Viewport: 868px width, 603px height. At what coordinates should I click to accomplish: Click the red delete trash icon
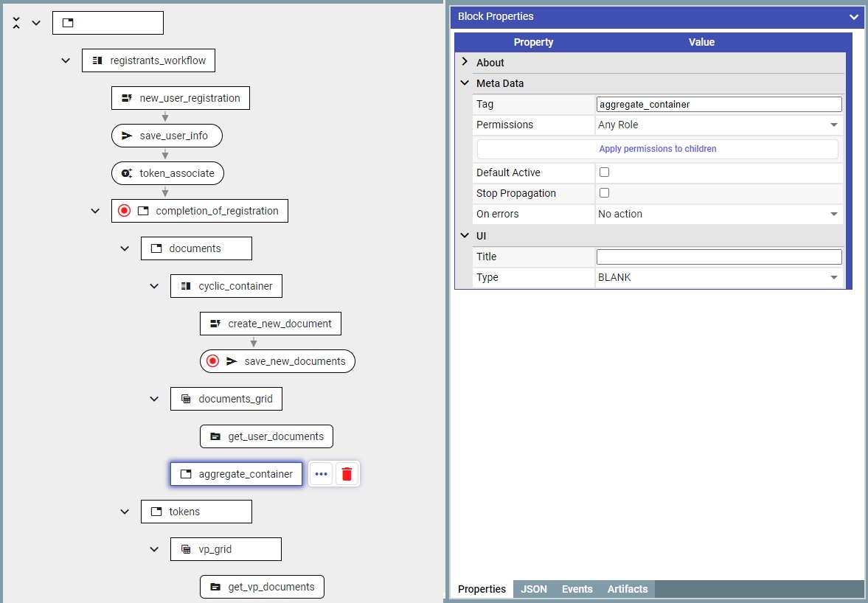tap(347, 474)
